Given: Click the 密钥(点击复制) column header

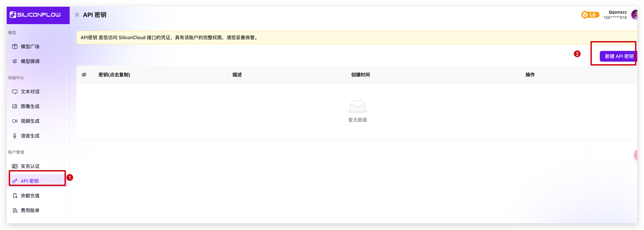Looking at the screenshot, I should pos(114,75).
